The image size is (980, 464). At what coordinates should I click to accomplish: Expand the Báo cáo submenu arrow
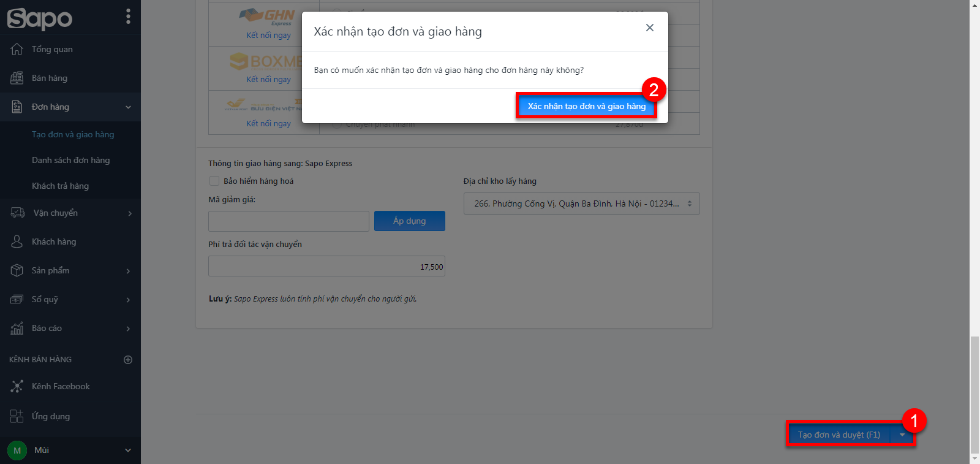pos(128,329)
